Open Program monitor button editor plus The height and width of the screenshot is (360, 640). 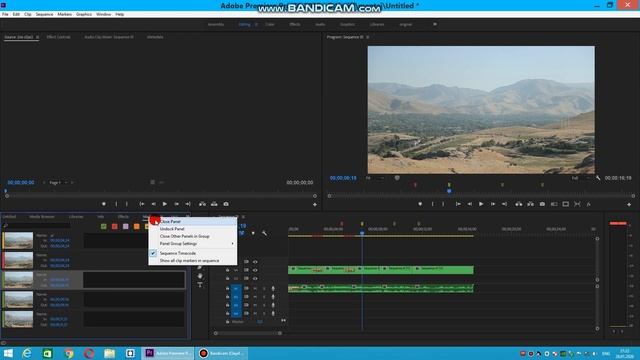(629, 204)
